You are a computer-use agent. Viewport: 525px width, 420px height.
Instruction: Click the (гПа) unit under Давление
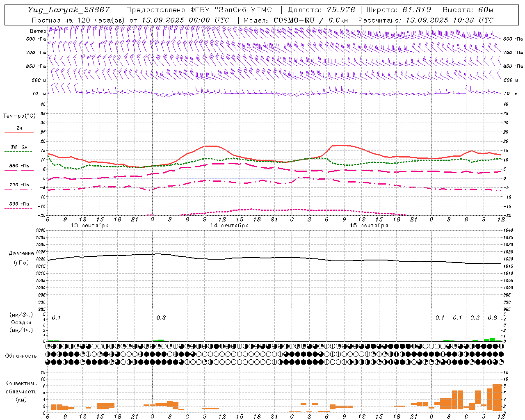pyautogui.click(x=21, y=262)
